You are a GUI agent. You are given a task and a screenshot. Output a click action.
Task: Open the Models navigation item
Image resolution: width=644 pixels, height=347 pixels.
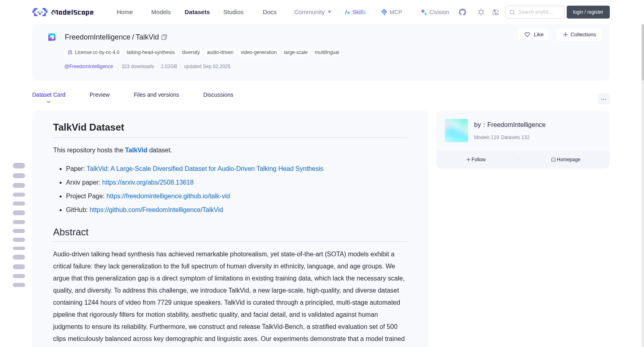click(161, 12)
